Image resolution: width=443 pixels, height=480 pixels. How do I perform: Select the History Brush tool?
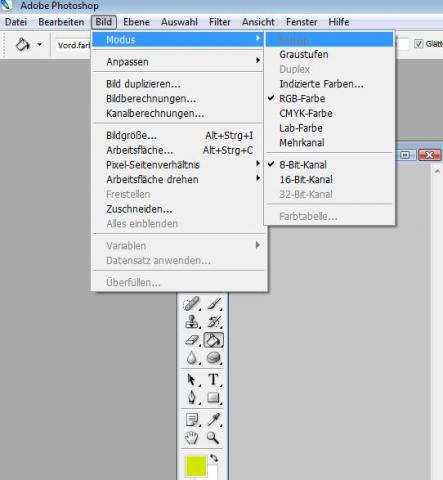point(214,322)
